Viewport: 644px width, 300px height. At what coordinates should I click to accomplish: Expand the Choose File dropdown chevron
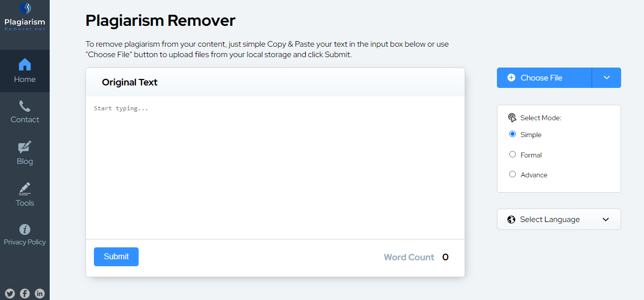pos(606,77)
